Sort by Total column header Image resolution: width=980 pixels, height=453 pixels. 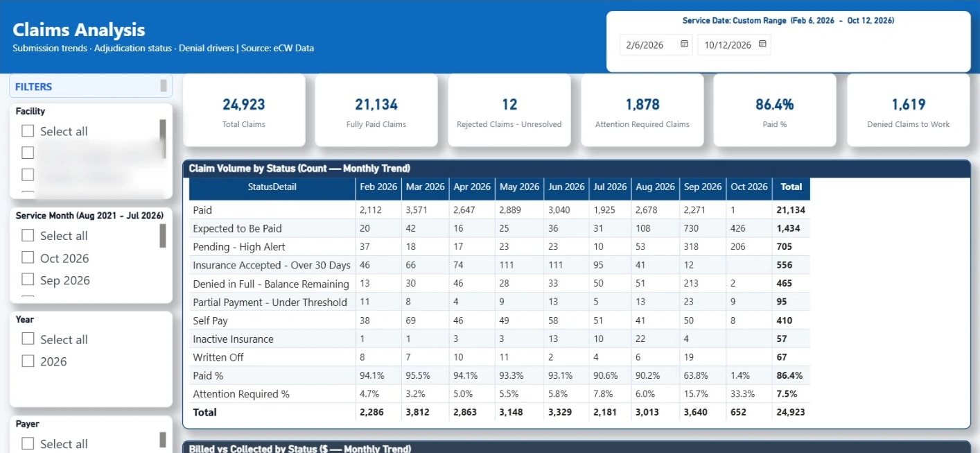pos(791,187)
